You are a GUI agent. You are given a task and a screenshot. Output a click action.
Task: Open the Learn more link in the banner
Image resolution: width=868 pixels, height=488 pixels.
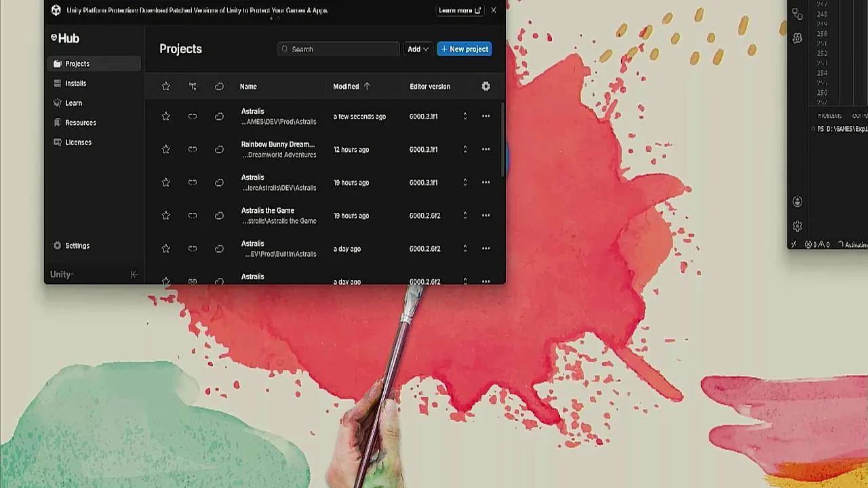[460, 10]
